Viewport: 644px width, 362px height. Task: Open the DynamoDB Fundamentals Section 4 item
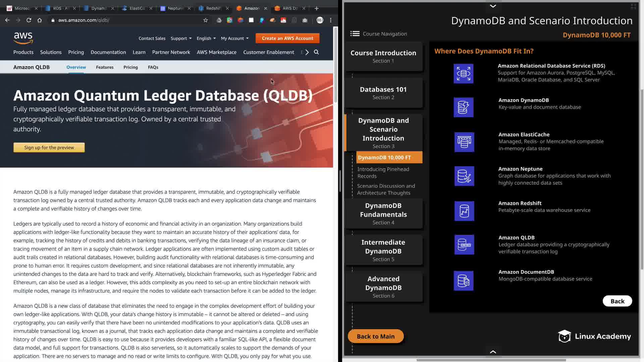tap(383, 214)
